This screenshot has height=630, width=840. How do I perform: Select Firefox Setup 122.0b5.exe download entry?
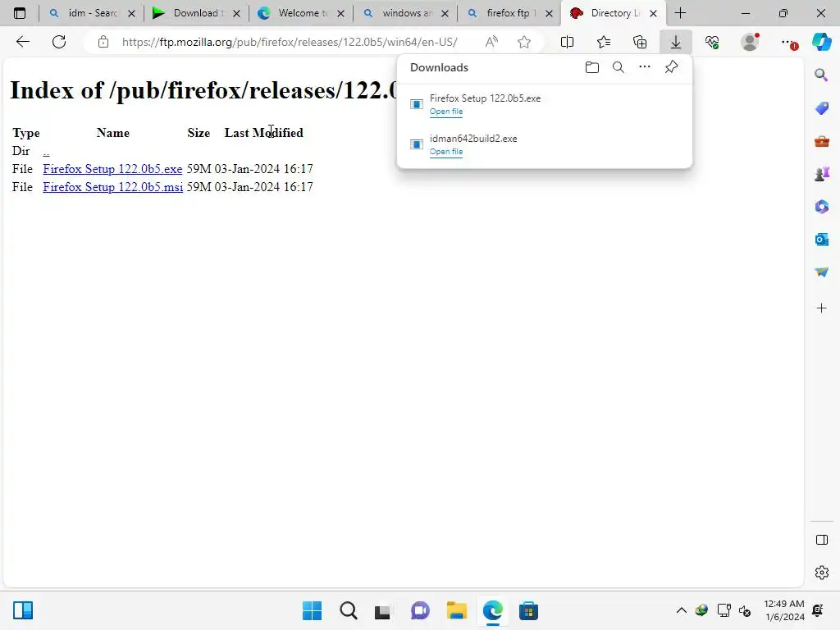[545, 104]
